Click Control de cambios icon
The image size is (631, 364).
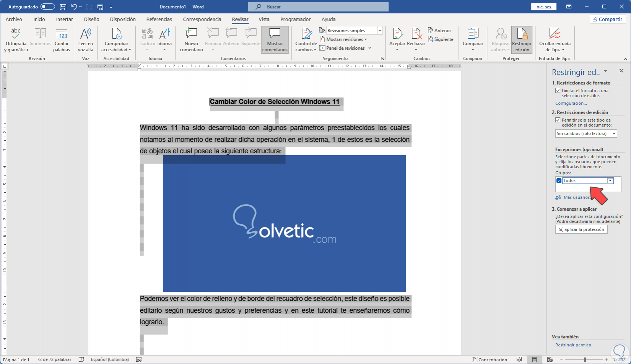click(x=306, y=34)
